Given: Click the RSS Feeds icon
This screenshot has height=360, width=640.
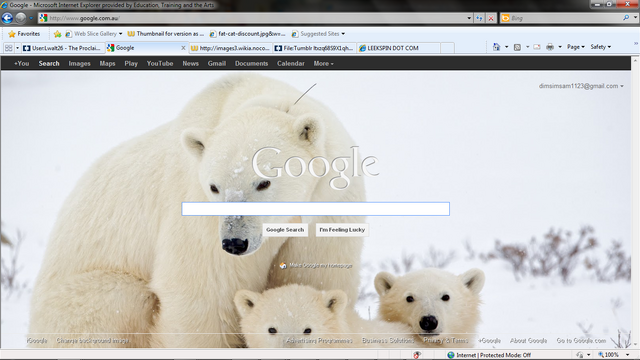Looking at the screenshot, I should (x=517, y=47).
